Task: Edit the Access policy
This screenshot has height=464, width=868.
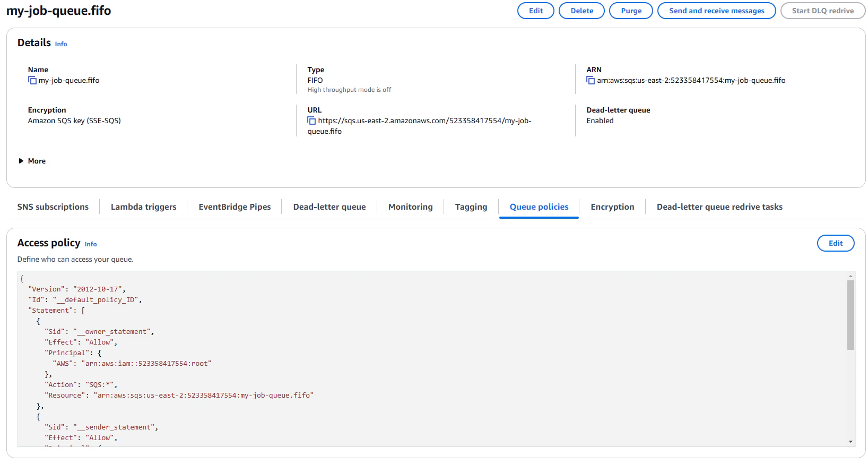Action: click(x=836, y=243)
